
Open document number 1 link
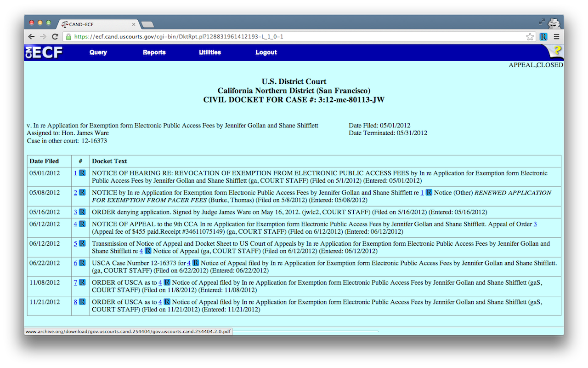point(75,173)
